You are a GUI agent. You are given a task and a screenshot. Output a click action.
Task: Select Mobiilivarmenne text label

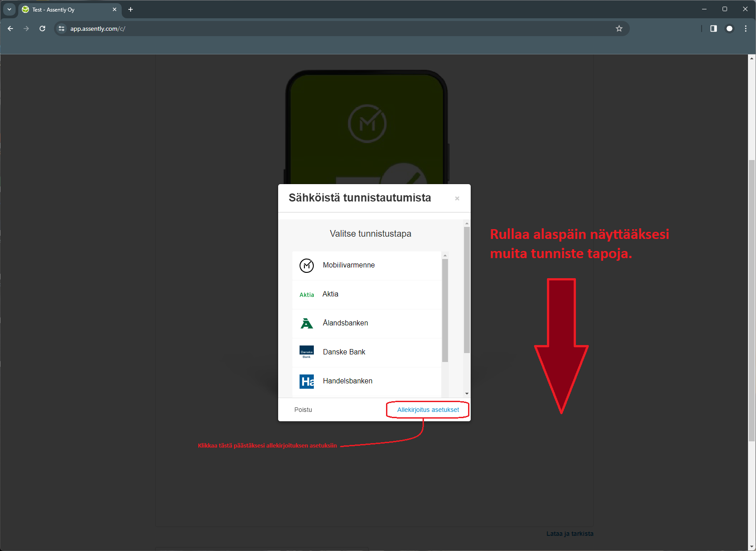[349, 265]
